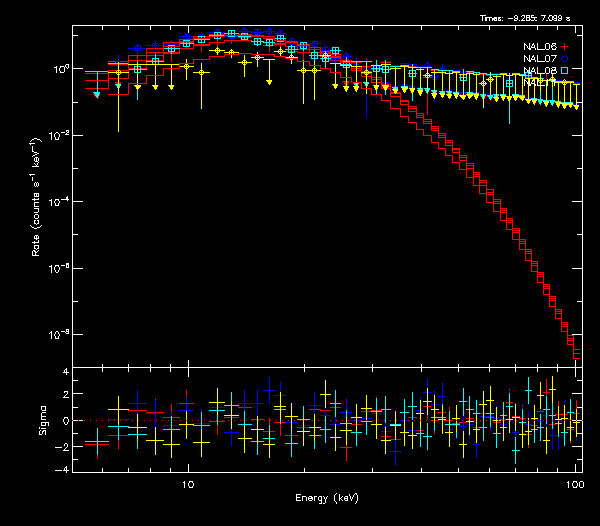
Task: Click the -4 tick label on Sigma axis
Action: pyautogui.click(x=63, y=469)
